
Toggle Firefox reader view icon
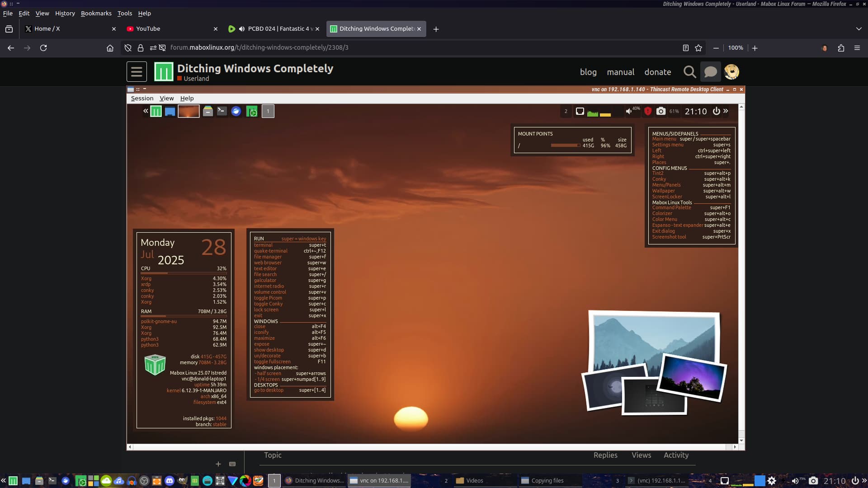685,48
